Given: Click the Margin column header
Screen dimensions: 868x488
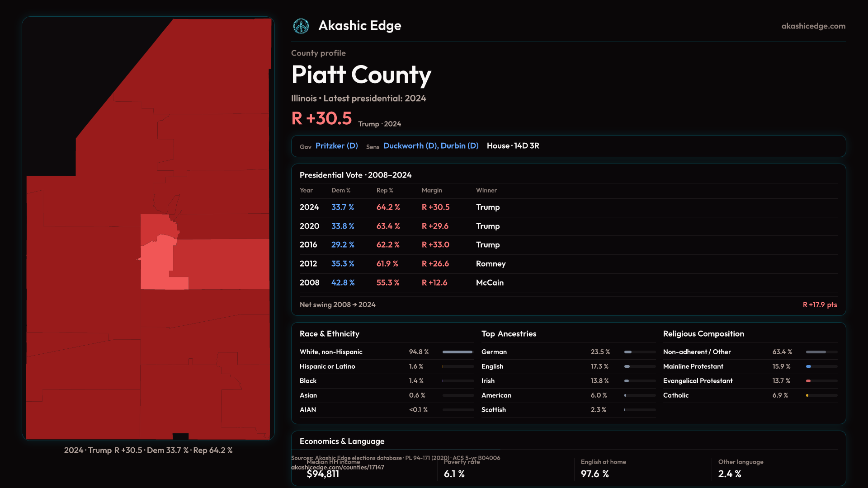Looking at the screenshot, I should point(432,191).
